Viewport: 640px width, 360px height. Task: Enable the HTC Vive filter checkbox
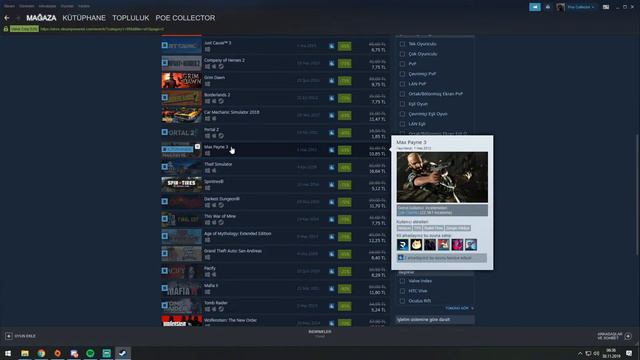click(402, 291)
